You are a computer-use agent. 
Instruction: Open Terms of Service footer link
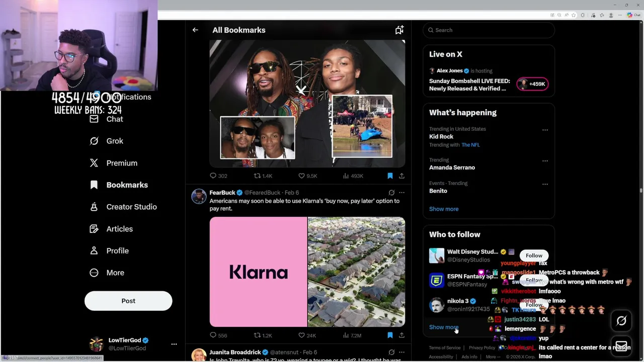click(445, 348)
